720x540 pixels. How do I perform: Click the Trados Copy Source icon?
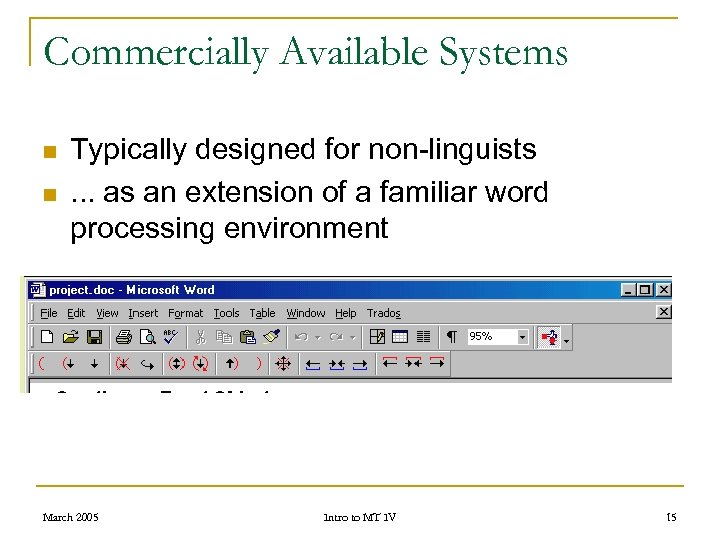147,365
